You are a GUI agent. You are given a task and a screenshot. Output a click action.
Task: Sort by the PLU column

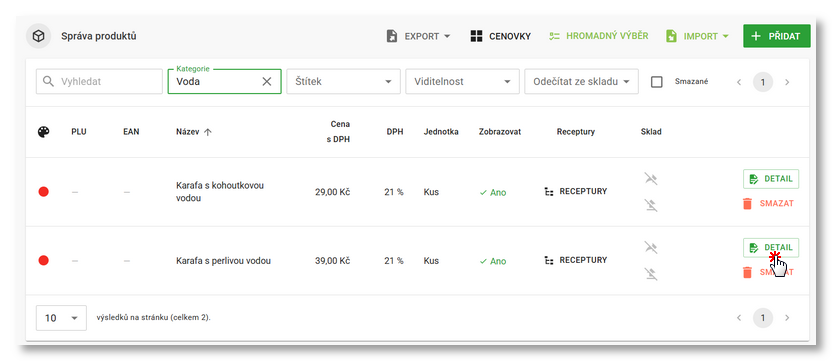[x=79, y=132]
